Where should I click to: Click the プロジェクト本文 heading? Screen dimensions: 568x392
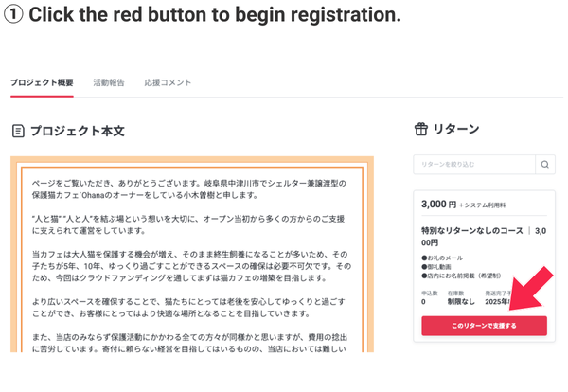pyautogui.click(x=77, y=131)
